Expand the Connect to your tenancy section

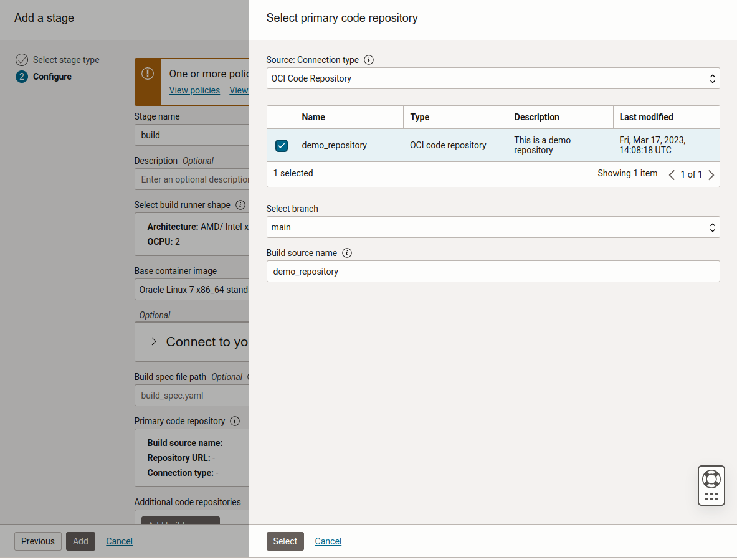(x=154, y=342)
